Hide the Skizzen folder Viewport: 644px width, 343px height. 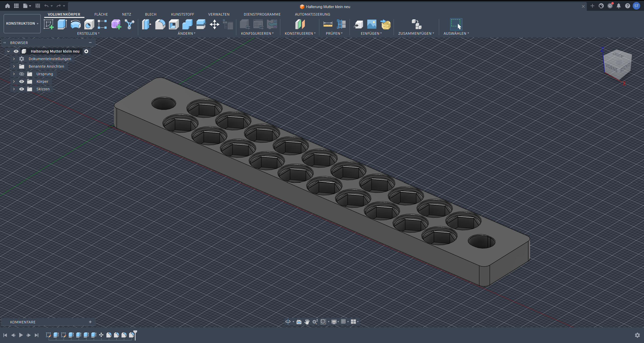pyautogui.click(x=22, y=89)
